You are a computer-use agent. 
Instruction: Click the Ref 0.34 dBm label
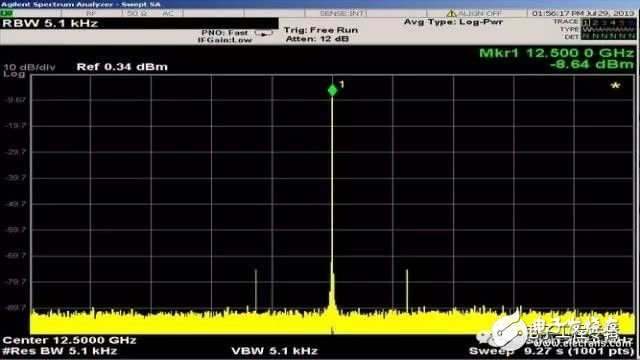(122, 67)
